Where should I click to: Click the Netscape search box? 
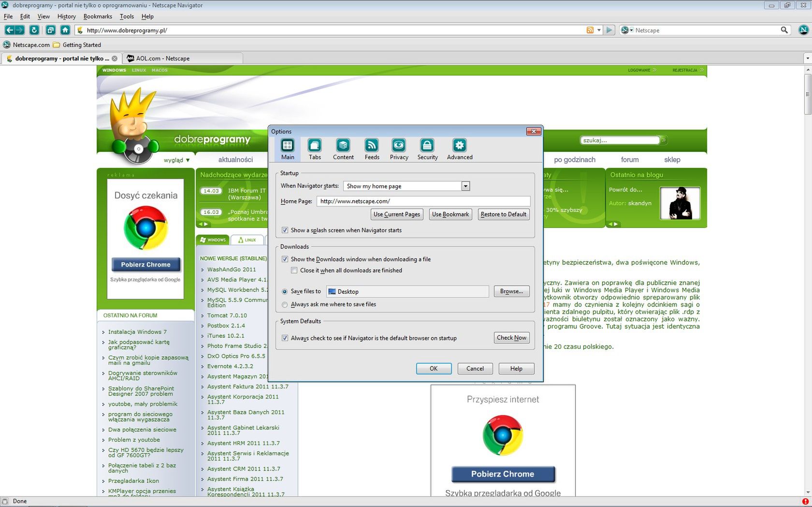[706, 30]
